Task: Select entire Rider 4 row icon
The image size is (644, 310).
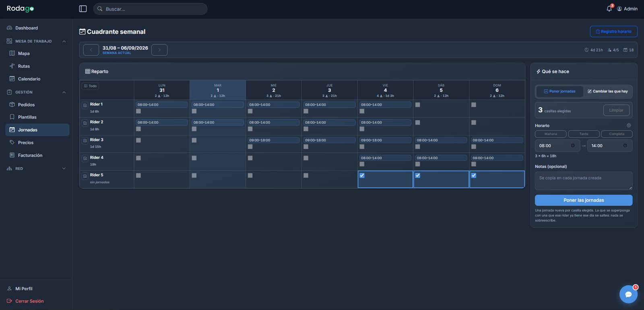Action: [x=85, y=158]
